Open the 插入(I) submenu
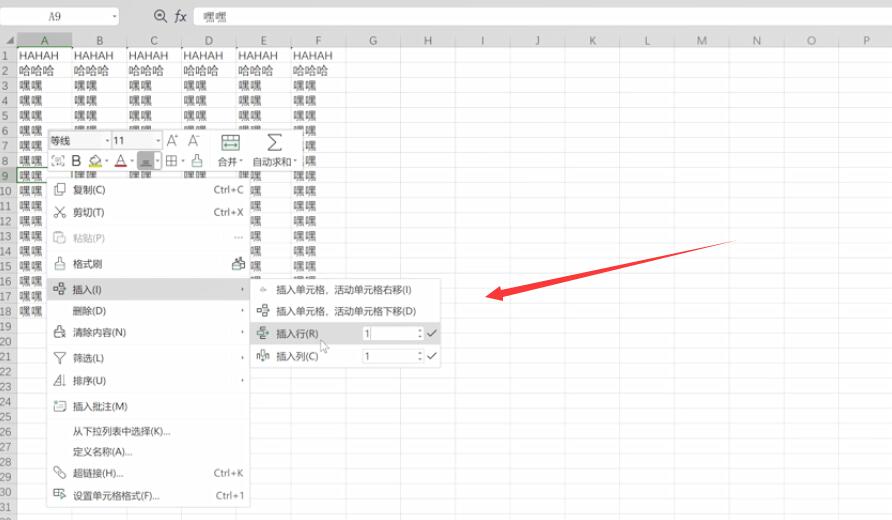892x520 pixels. [148, 289]
